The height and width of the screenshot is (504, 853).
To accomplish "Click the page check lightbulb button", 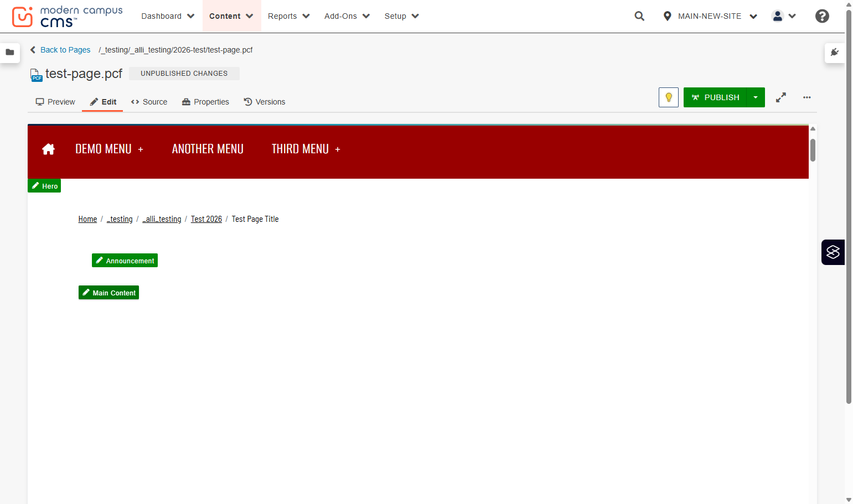I will [x=669, y=97].
